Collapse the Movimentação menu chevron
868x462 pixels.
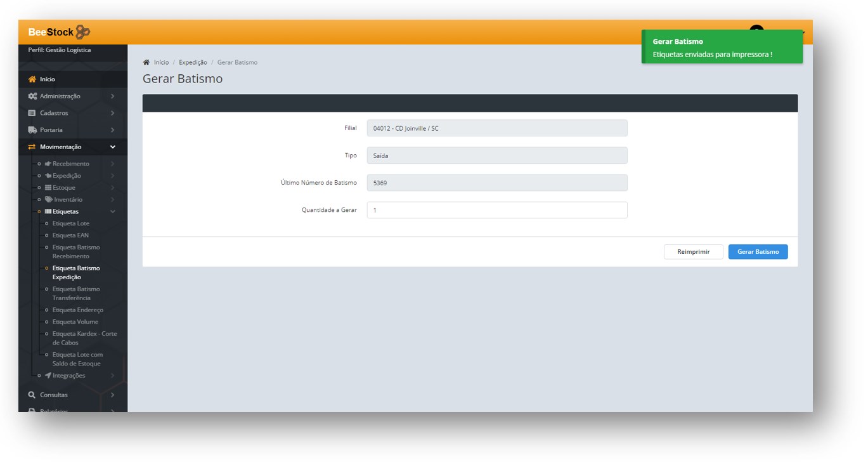[x=113, y=147]
